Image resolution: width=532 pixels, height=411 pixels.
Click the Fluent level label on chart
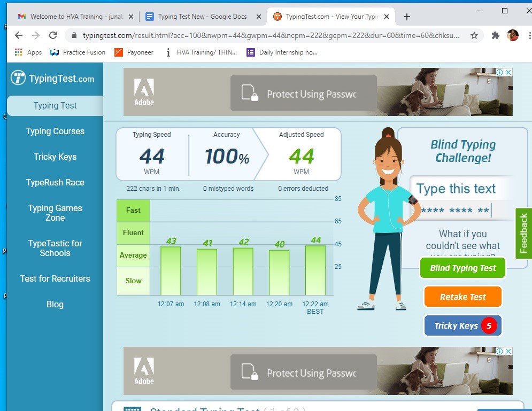[133, 233]
